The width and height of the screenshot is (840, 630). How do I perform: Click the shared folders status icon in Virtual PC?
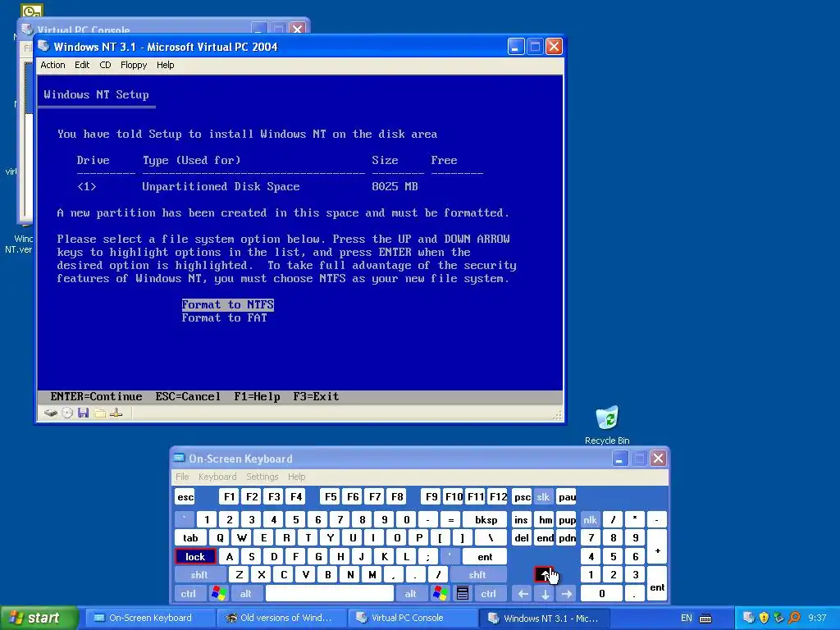(99, 413)
